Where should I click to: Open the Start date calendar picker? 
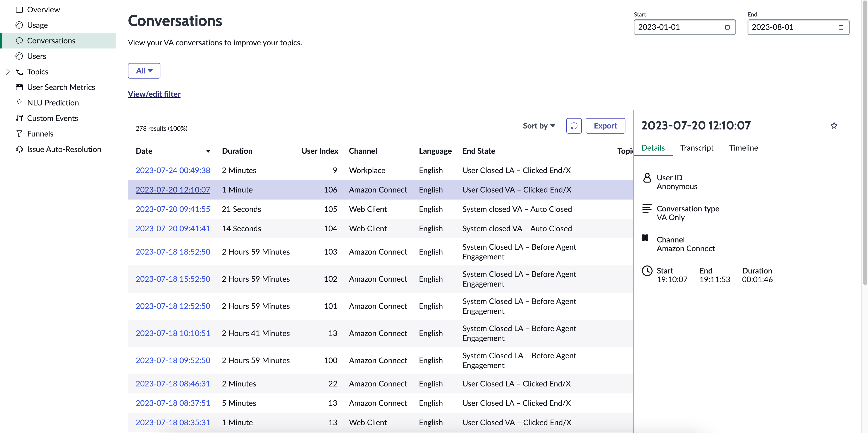[727, 27]
